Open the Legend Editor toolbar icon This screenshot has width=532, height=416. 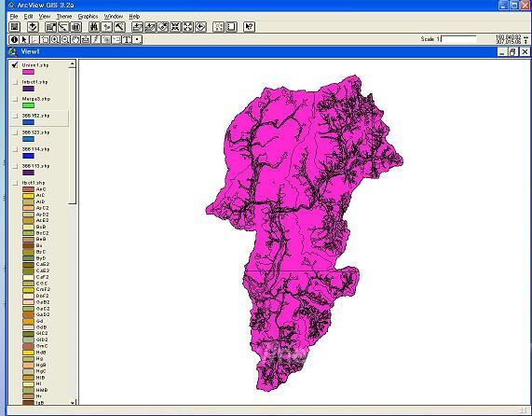[63, 27]
